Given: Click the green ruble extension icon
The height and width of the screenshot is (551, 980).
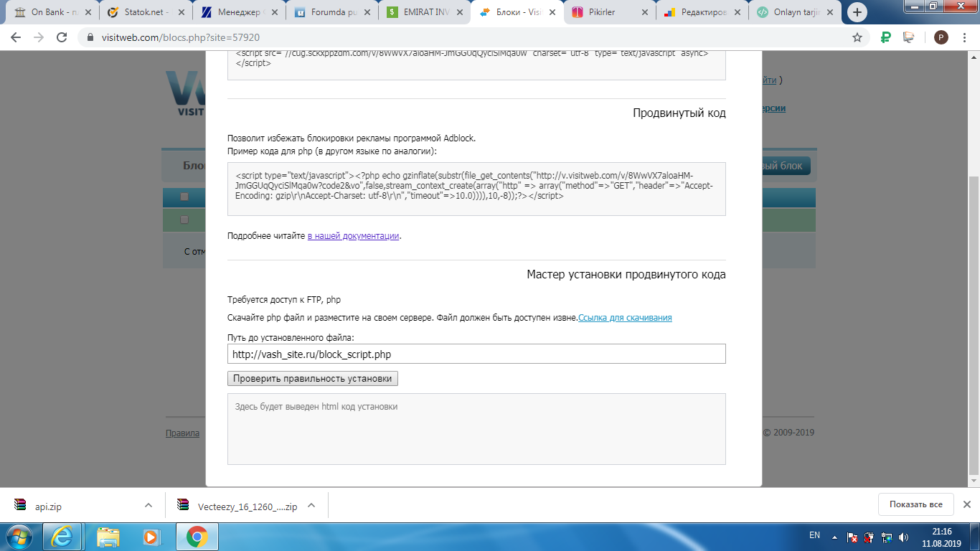Looking at the screenshot, I should click(x=885, y=37).
